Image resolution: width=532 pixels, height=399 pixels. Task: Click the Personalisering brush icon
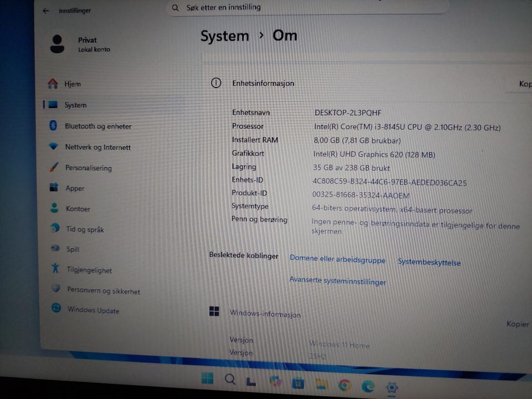(54, 167)
